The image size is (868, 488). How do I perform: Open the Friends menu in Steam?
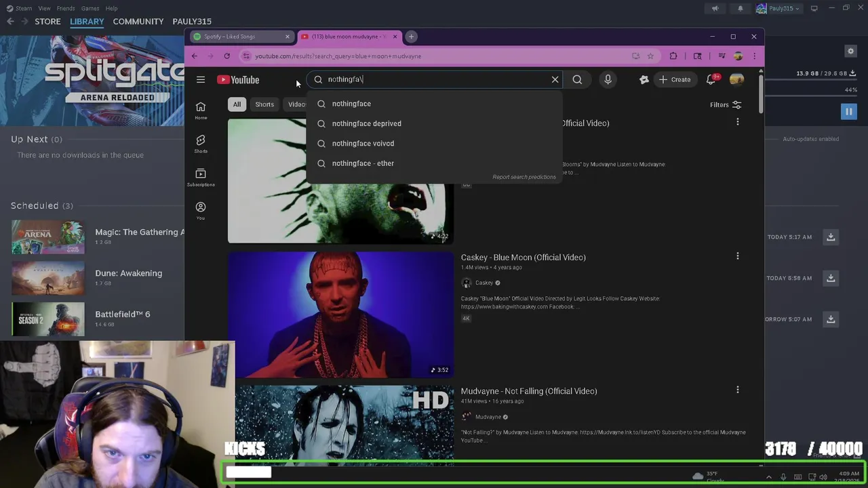pos(66,8)
